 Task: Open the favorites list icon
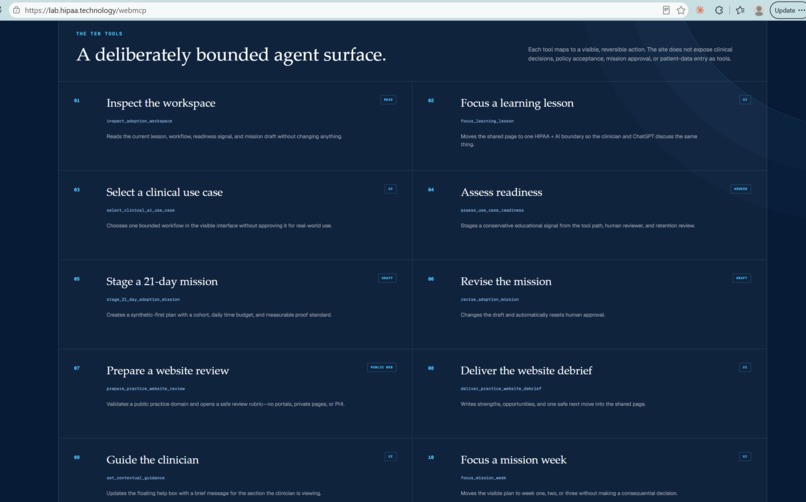click(740, 10)
